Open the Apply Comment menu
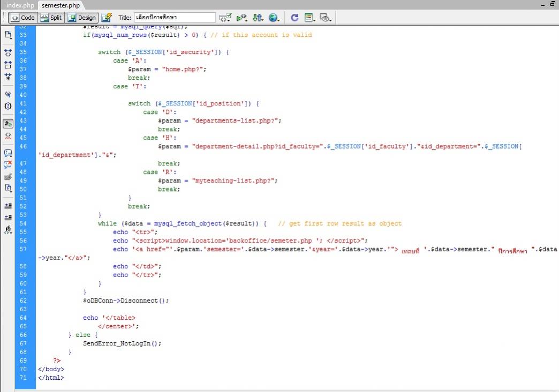The width and height of the screenshot is (559, 392). [8, 153]
